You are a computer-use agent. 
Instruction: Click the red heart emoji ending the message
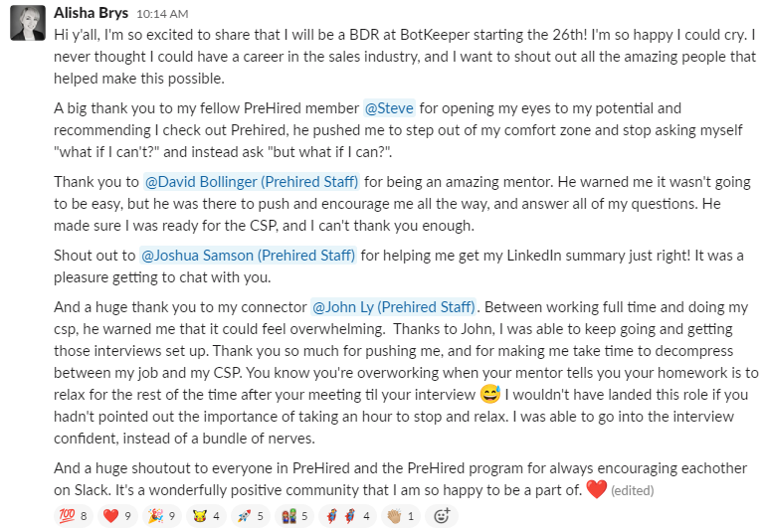(x=596, y=488)
